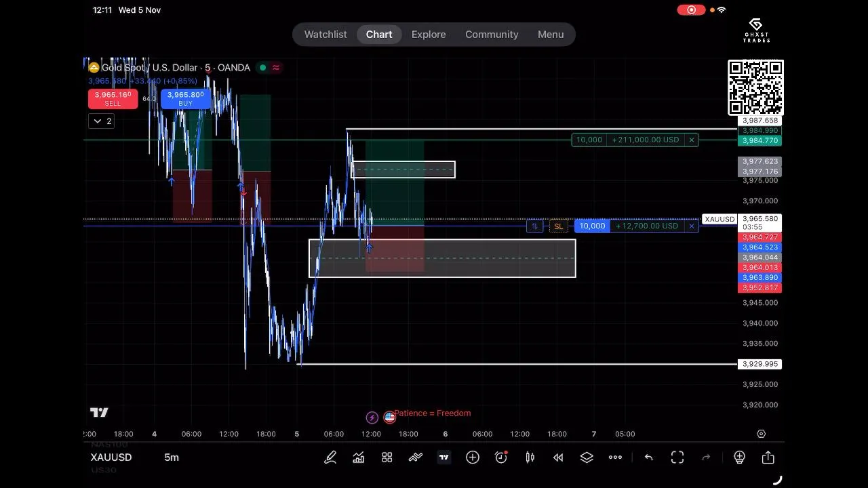Remove the +211,000.00 USD take-profit order
The image size is (868, 488).
(691, 140)
